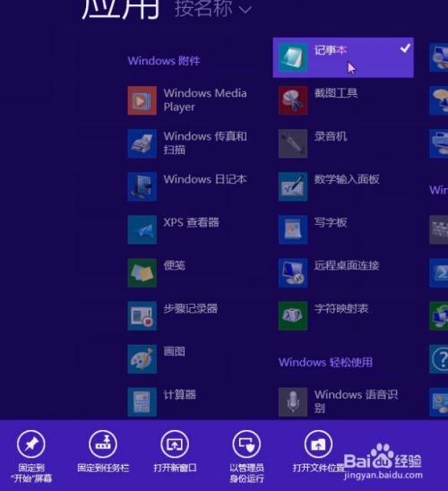Select the "计算器" label
Viewport: 448px width, 491px height.
180,394
